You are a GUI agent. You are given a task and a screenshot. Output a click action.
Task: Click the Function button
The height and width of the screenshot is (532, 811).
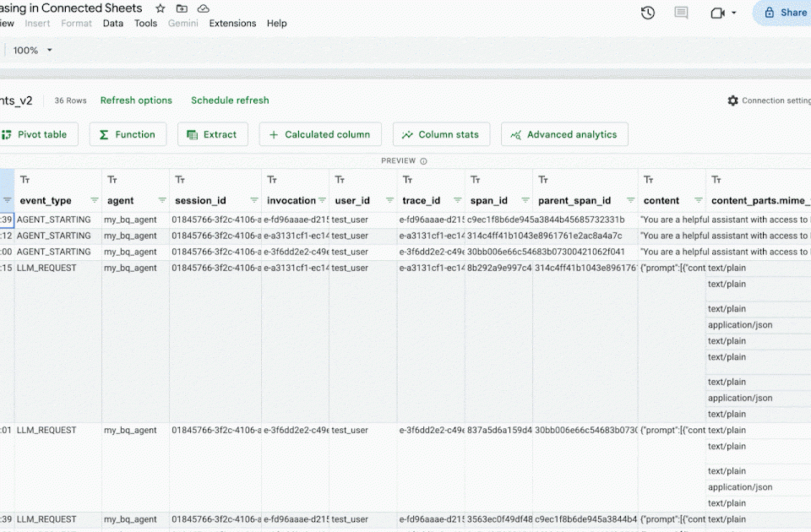(x=128, y=134)
